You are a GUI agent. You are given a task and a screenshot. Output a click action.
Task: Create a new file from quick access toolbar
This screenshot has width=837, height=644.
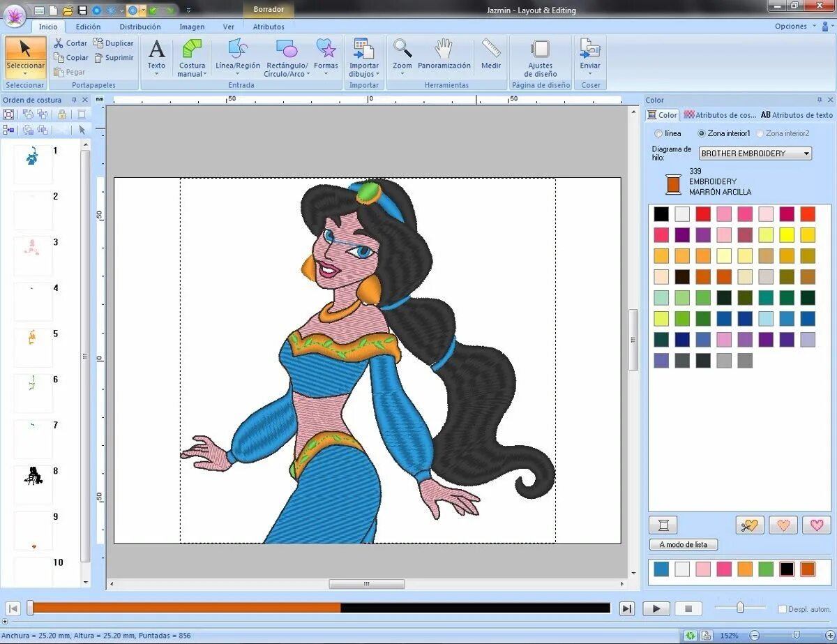[53, 10]
